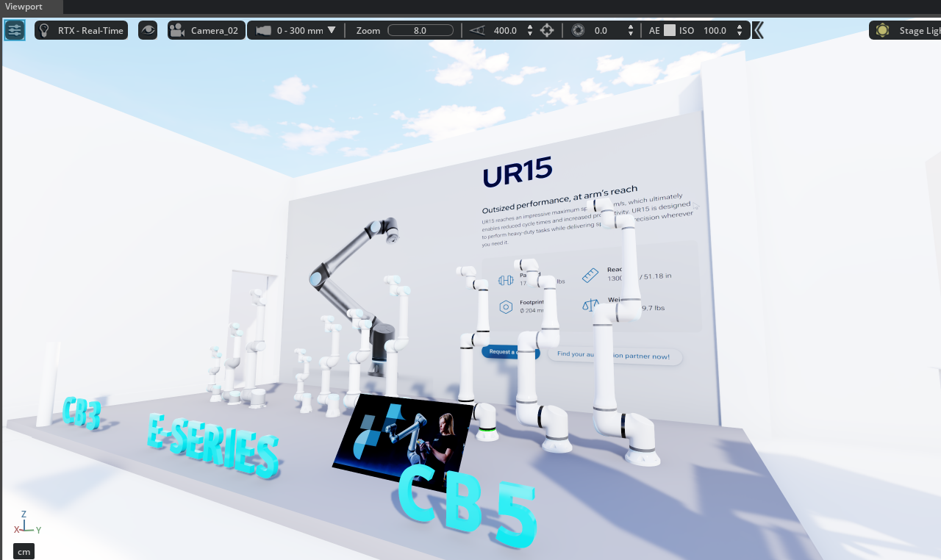Click the Zoom value field 8.0

pyautogui.click(x=421, y=30)
